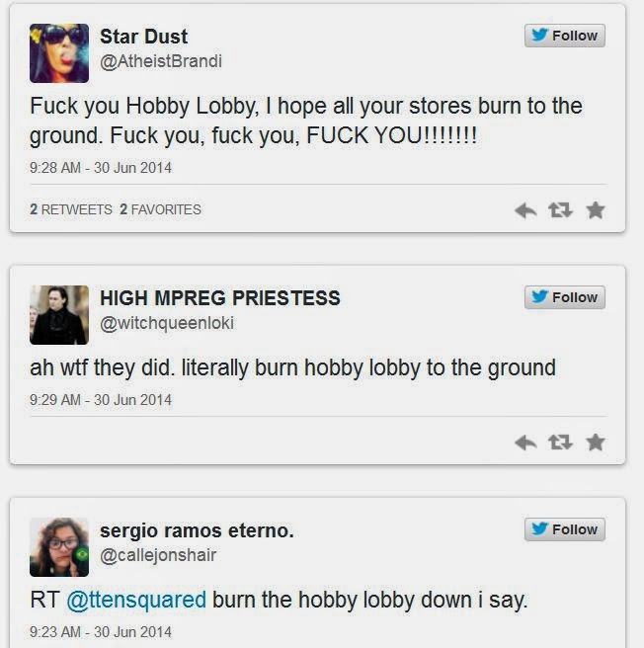Image resolution: width=644 pixels, height=648 pixels.
Task: Visit the @witchqueenloki handle
Action: pos(167,323)
